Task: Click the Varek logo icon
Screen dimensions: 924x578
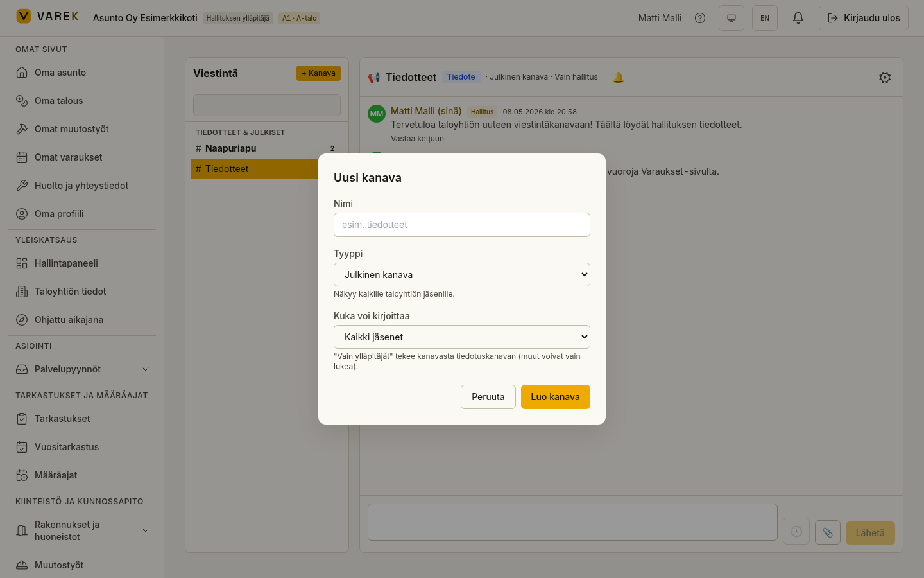Action: tap(24, 16)
